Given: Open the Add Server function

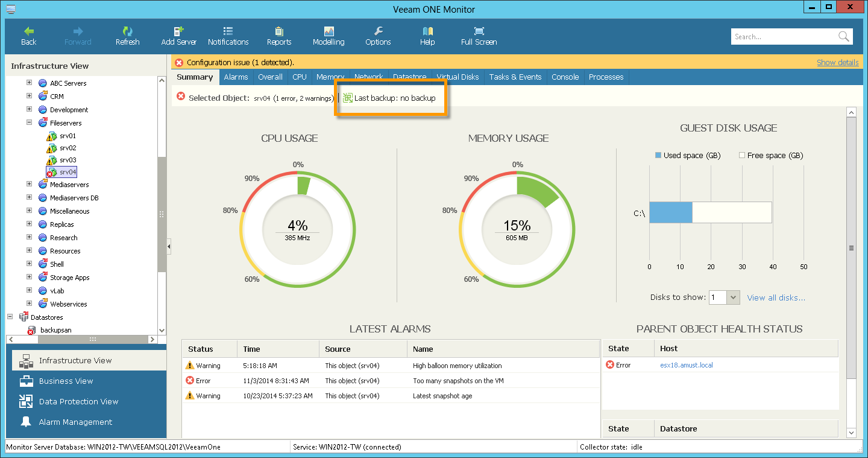Looking at the screenshot, I should (178, 35).
